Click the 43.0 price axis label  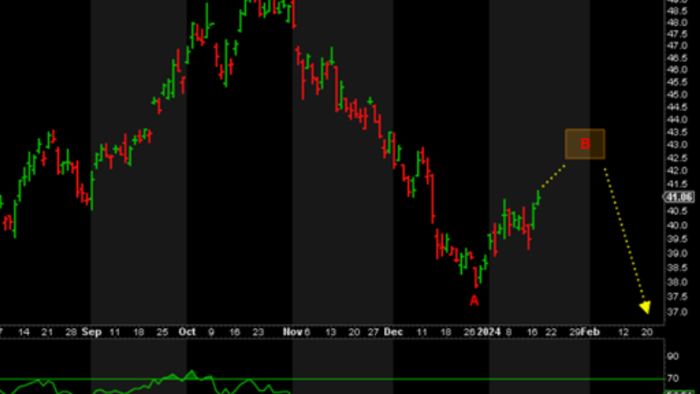coord(677,145)
